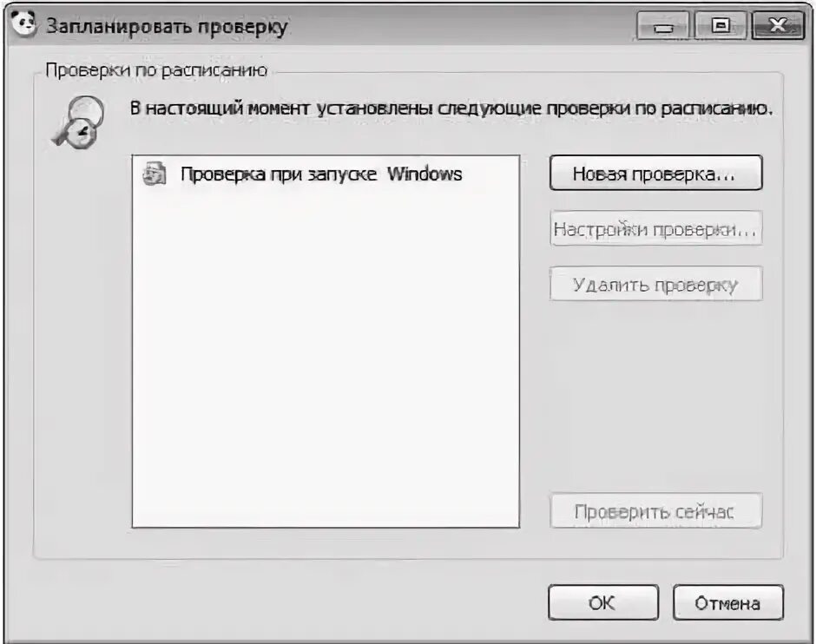The image size is (816, 644).
Task: Close the dialog with the X button
Action: (778, 25)
